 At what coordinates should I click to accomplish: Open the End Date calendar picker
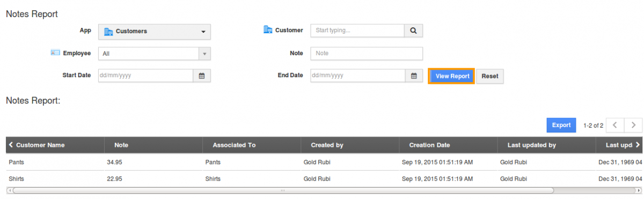414,76
